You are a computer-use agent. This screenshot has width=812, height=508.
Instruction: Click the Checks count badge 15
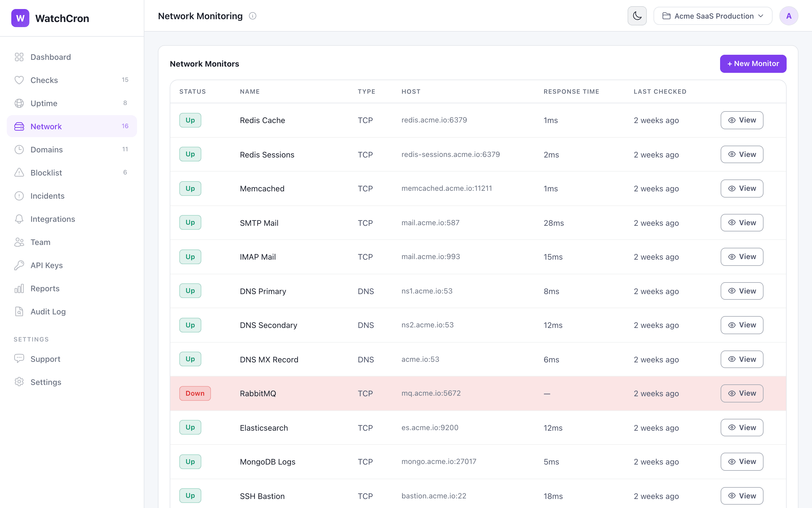tap(125, 80)
